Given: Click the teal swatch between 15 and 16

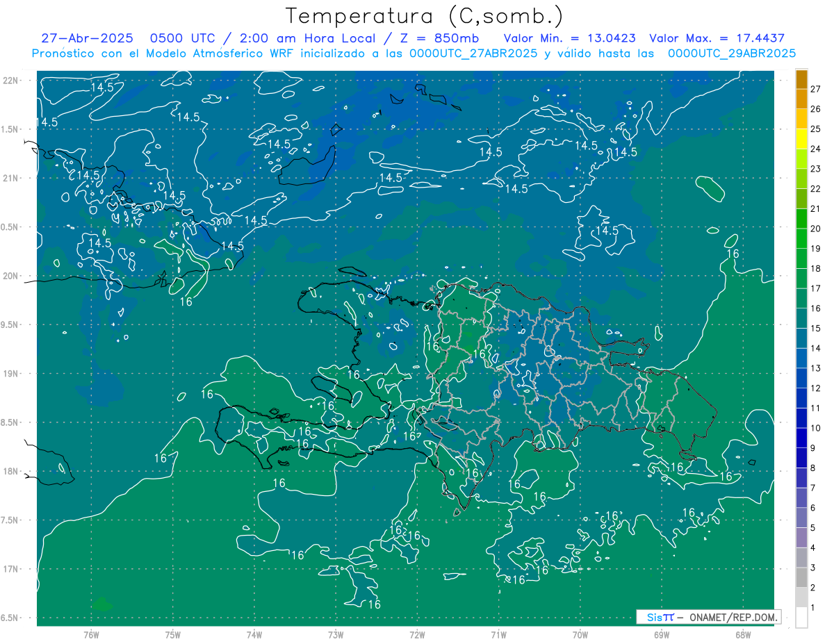Looking at the screenshot, I should (801, 318).
